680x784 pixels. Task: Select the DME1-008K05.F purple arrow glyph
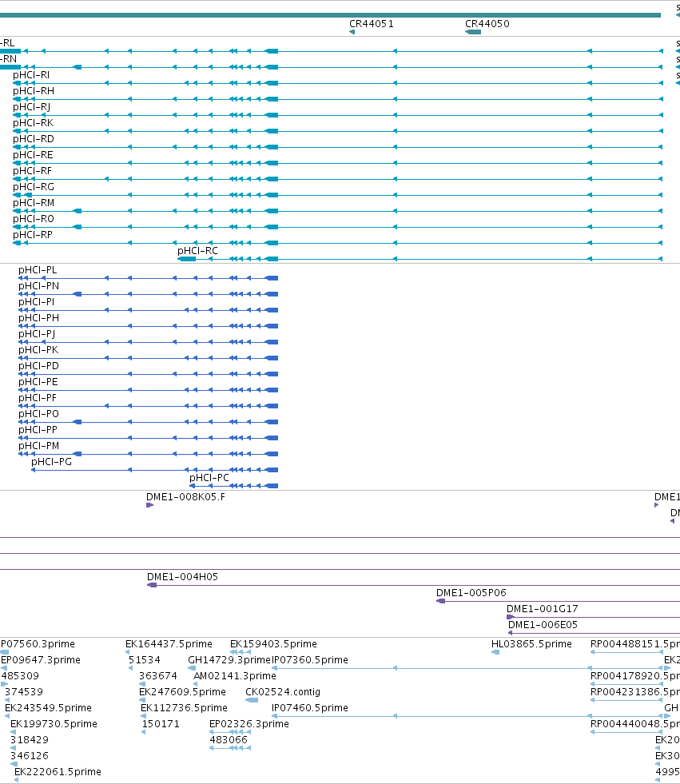pyautogui.click(x=149, y=505)
